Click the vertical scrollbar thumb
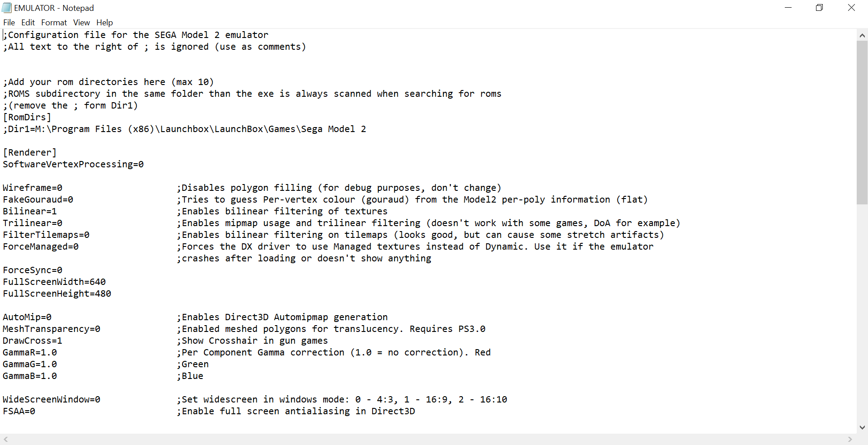 862,123
